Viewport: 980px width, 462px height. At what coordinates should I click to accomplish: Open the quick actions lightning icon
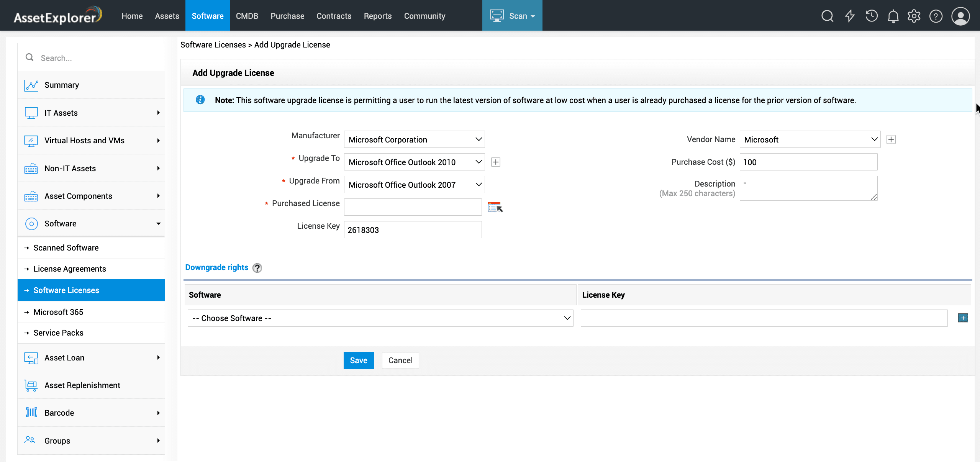(850, 16)
